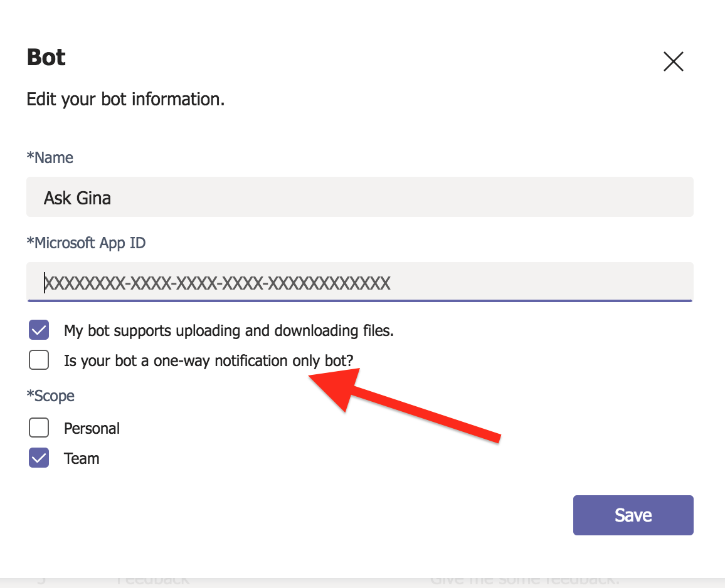
Task: Click the Microsoft App ID label
Action: (x=86, y=243)
